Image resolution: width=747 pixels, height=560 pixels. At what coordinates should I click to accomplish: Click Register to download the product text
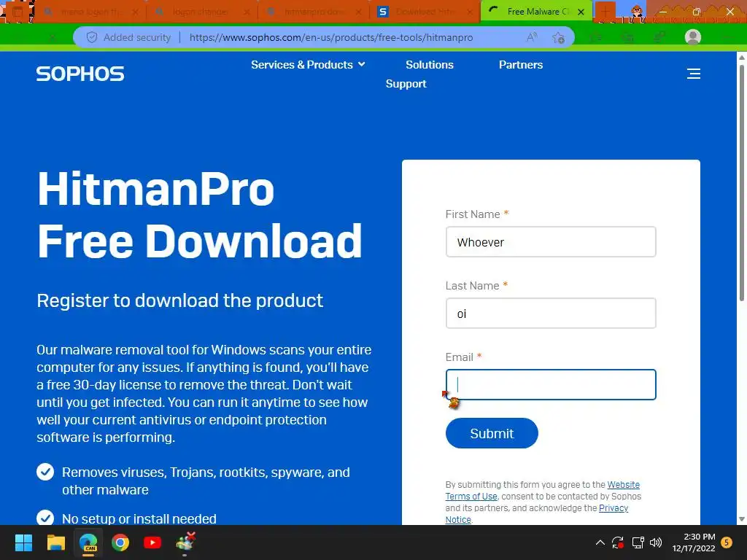180,300
